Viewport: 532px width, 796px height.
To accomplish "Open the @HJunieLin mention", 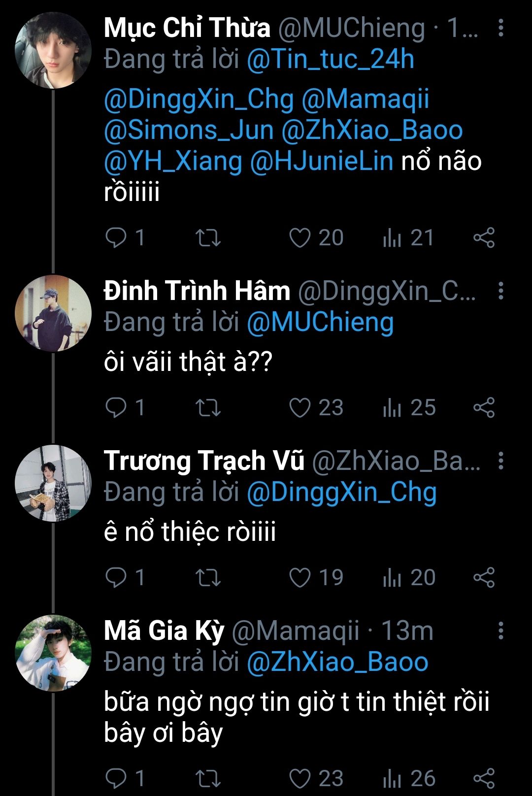I will point(322,161).
